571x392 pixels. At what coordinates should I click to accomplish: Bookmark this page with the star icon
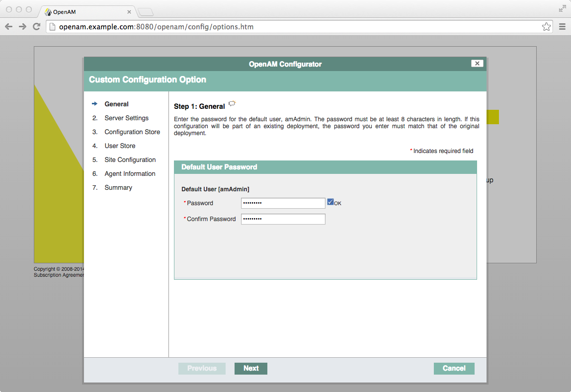(x=546, y=26)
